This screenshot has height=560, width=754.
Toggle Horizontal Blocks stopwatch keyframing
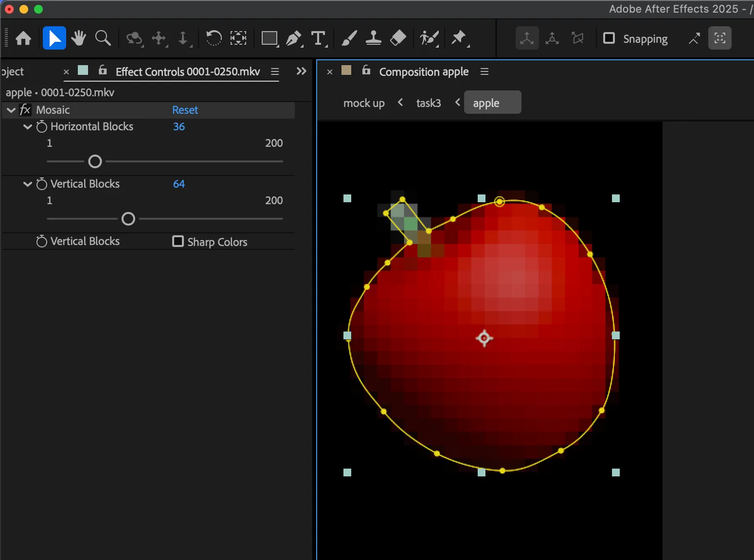pos(42,127)
